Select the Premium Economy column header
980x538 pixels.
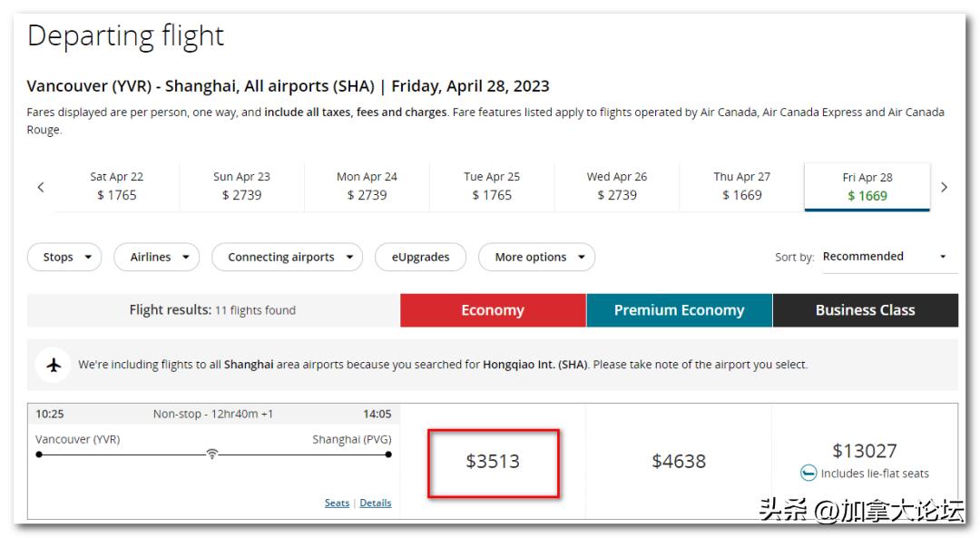coord(679,310)
